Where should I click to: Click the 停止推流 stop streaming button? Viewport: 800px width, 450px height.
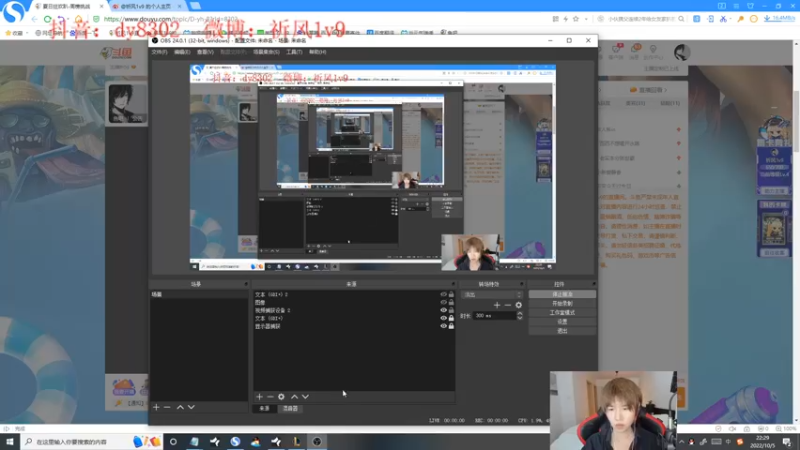[x=562, y=294]
